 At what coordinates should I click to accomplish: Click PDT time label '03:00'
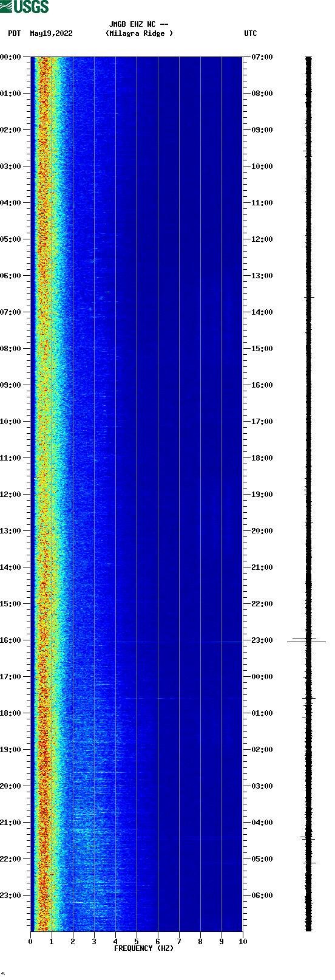click(x=10, y=166)
